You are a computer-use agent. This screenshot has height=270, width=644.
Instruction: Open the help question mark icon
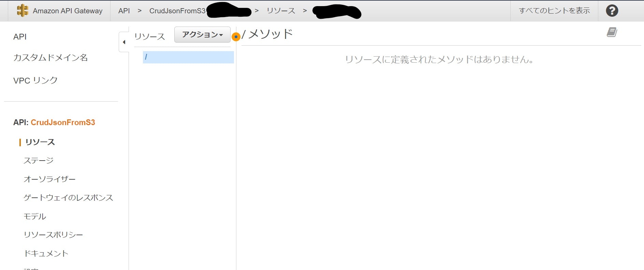click(612, 11)
